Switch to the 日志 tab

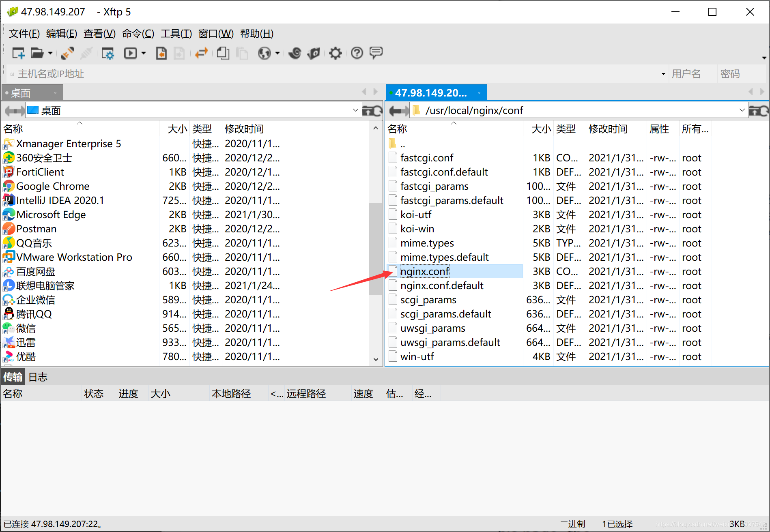(38, 377)
